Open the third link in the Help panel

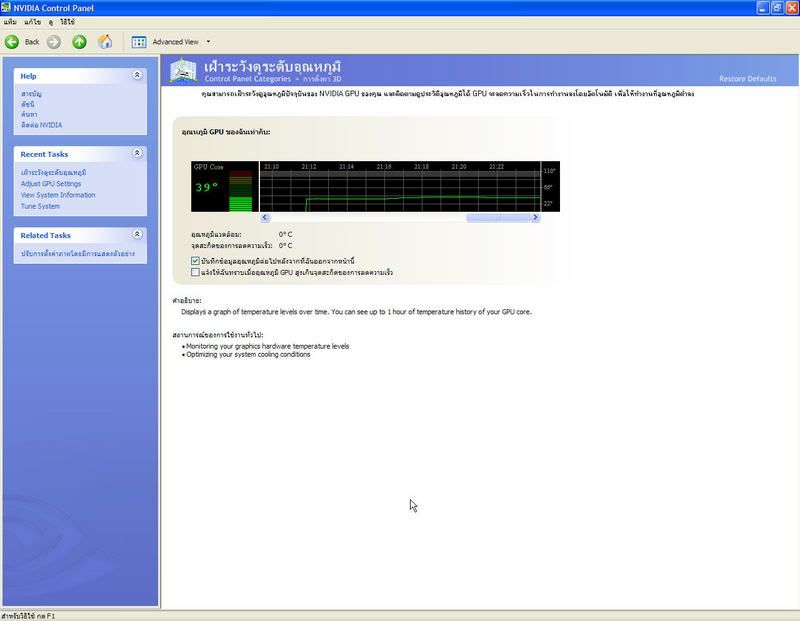tap(29, 114)
